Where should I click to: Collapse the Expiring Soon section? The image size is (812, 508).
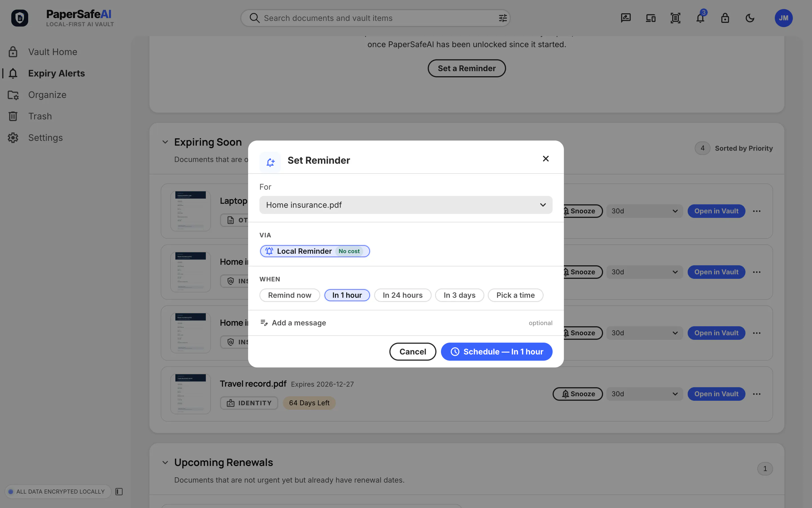165,142
